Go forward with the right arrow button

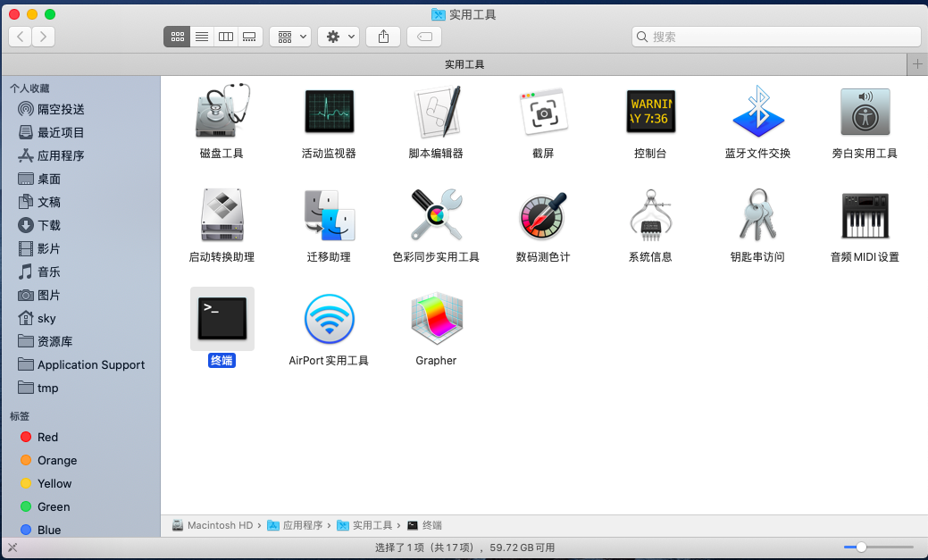coord(43,37)
